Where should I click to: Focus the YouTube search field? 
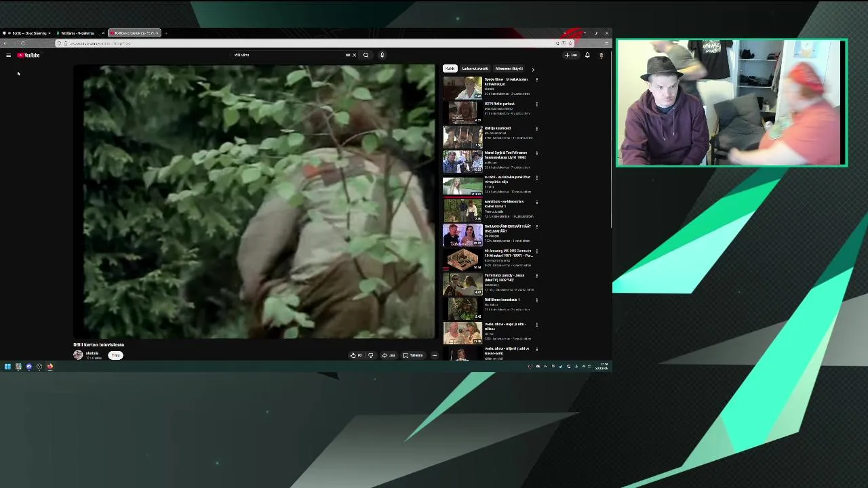[288, 56]
